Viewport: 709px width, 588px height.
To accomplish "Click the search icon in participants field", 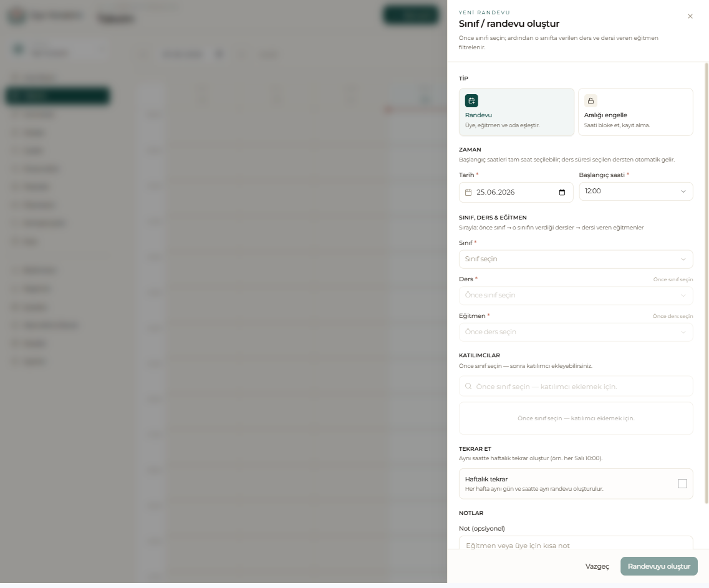I will click(x=468, y=386).
